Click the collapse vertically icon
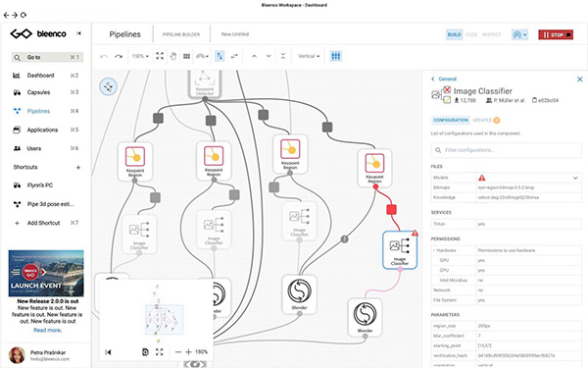 coord(283,56)
